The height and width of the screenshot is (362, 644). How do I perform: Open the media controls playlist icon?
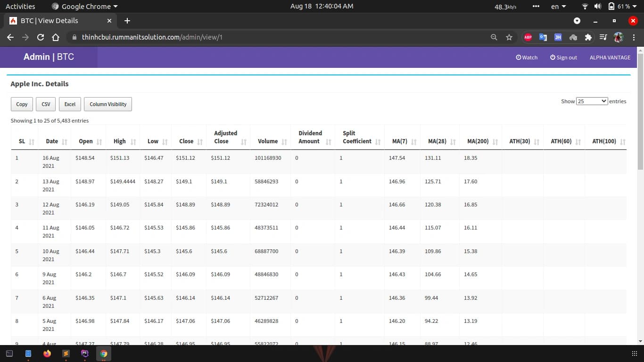coord(603,37)
